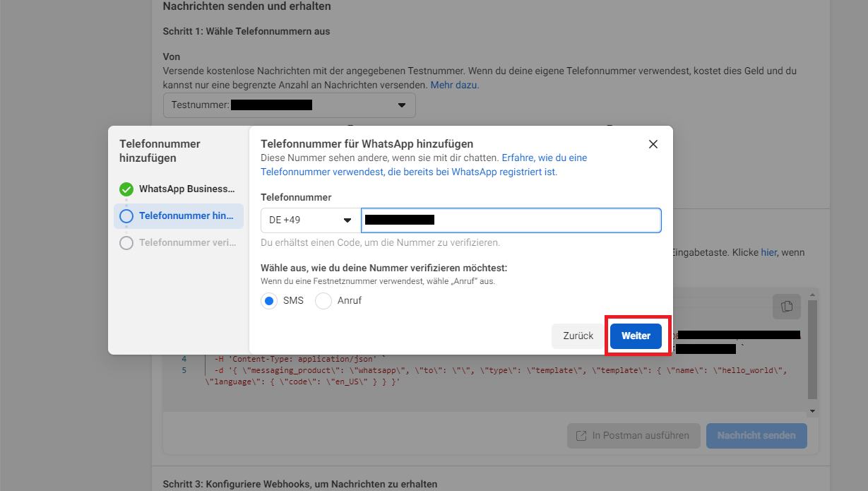
Task: Select the SMS verification radio button
Action: [269, 301]
